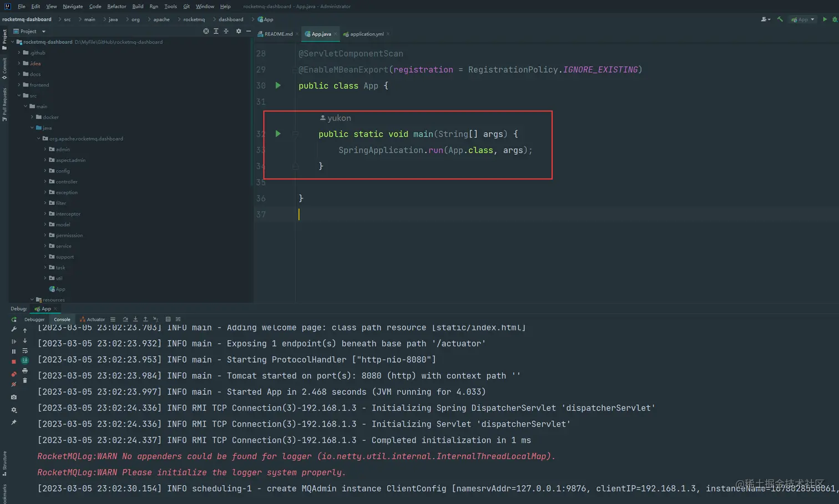This screenshot has height=504, width=839.
Task: Pin the debug tab
Action: (x=14, y=422)
